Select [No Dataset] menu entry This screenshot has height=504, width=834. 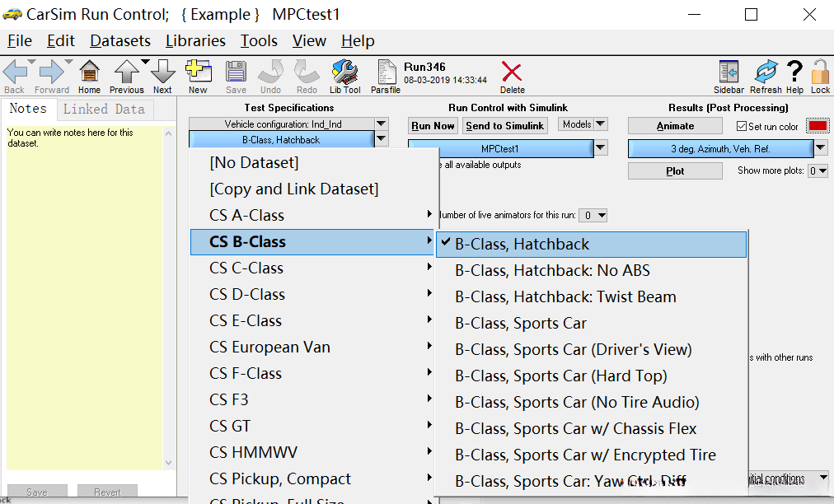click(315, 162)
